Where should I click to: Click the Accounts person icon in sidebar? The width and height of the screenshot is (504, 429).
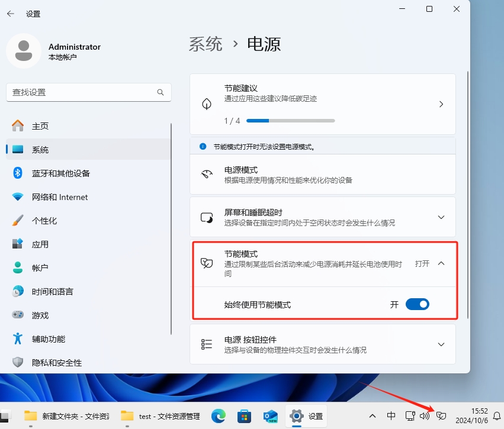click(18, 267)
